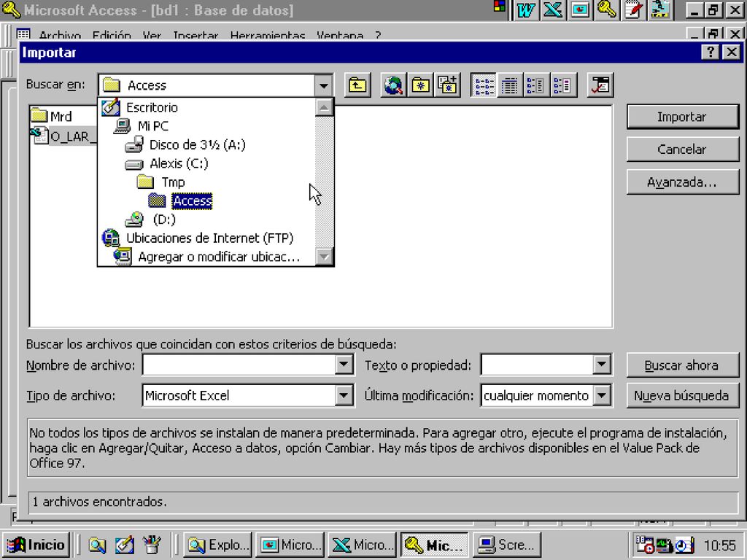Image resolution: width=747 pixels, height=560 pixels.
Task: Click the Add to Favorites icon
Action: pos(447,85)
